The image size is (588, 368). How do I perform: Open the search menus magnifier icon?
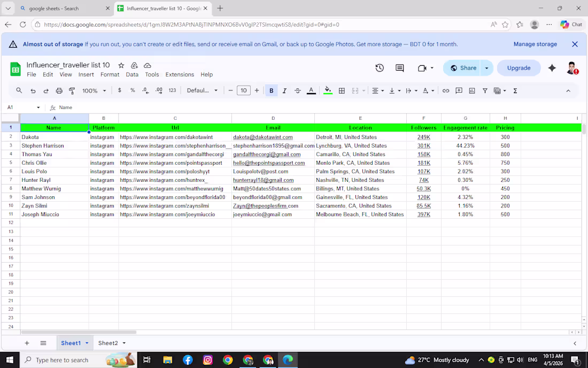click(19, 90)
